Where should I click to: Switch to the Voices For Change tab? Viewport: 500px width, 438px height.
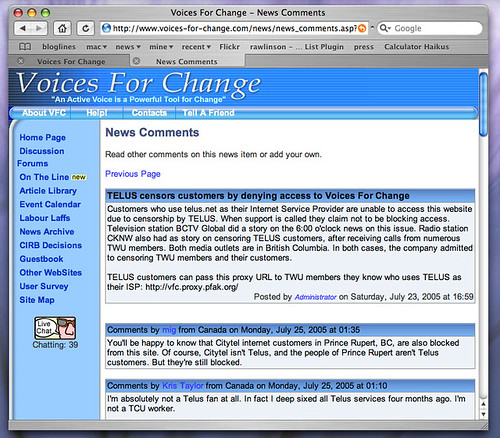coord(71,62)
